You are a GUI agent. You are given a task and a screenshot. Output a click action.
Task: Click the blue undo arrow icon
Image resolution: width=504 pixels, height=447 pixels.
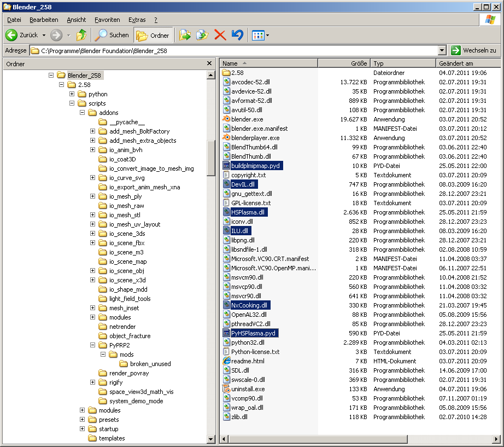[x=238, y=35]
